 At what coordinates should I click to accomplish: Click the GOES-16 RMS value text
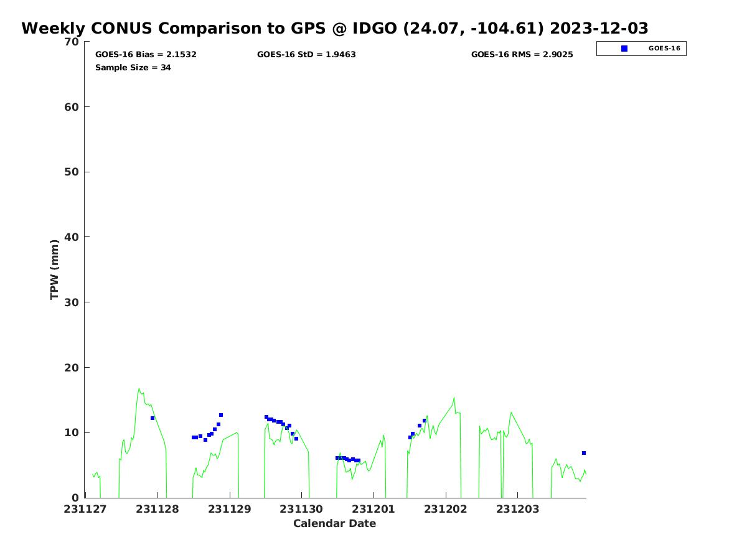522,55
